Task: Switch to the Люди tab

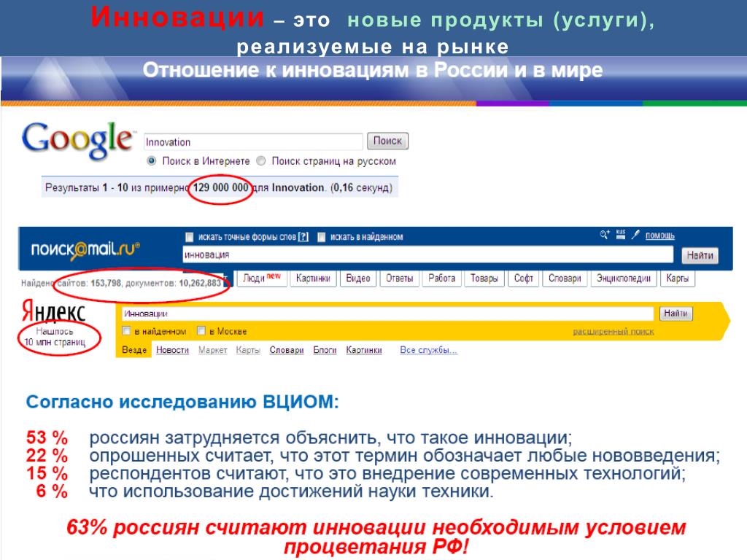Action: pyautogui.click(x=262, y=278)
